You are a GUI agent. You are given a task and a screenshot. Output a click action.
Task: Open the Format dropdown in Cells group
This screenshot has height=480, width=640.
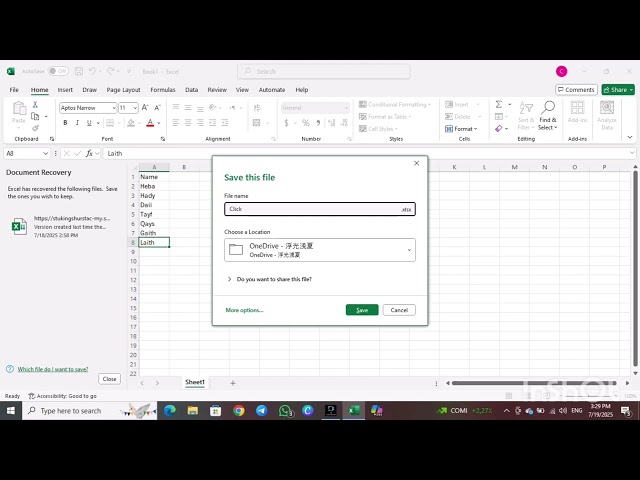pos(461,129)
